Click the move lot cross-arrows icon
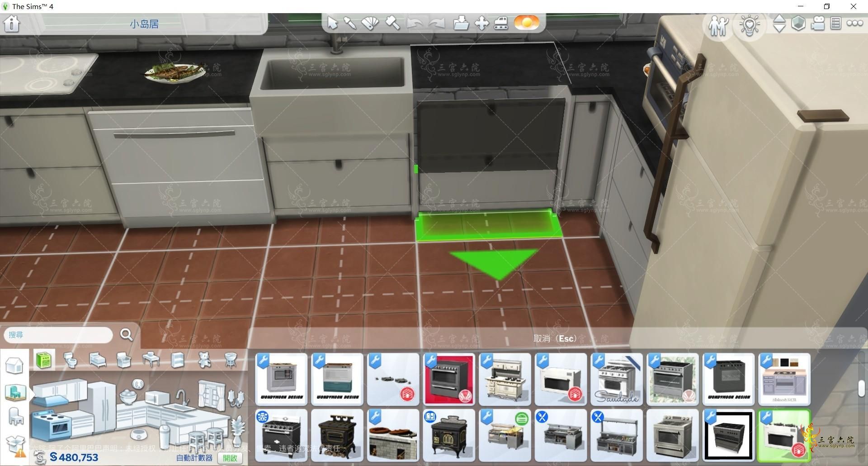Screen dimensions: 868x466 pos(482,23)
